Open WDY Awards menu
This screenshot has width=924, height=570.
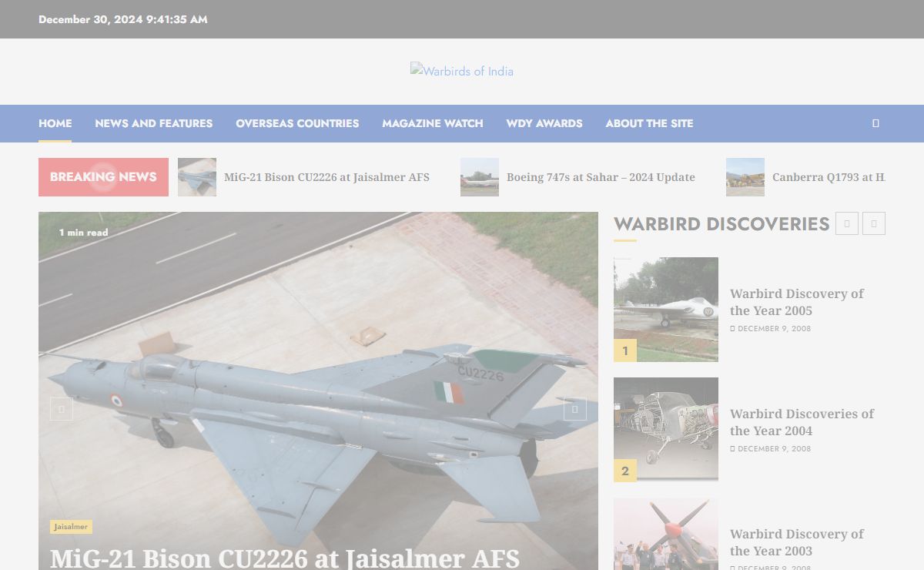click(544, 123)
